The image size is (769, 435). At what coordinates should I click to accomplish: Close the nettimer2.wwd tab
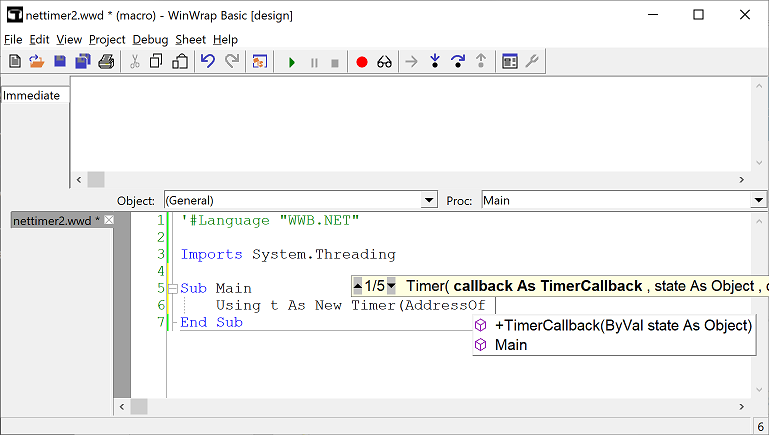pyautogui.click(x=110, y=220)
